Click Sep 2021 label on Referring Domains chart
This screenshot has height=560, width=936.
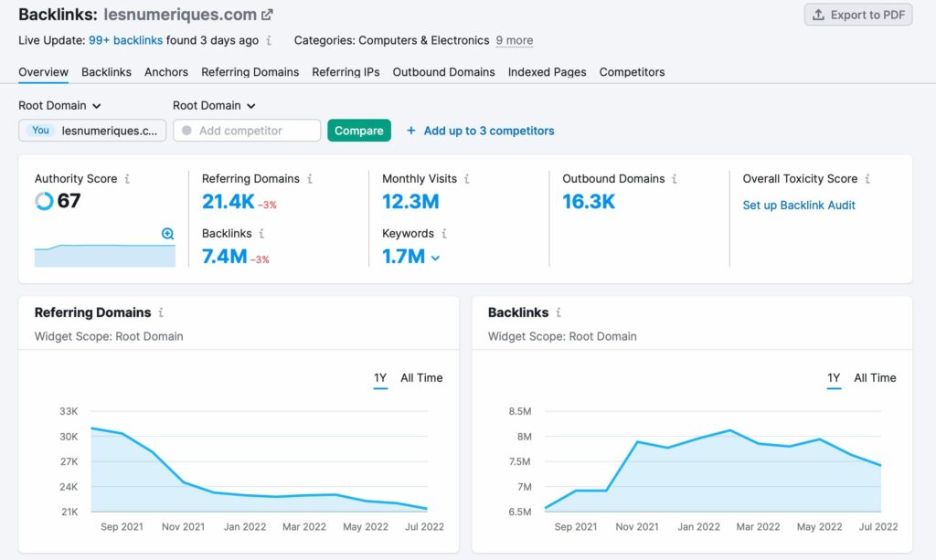tap(122, 526)
